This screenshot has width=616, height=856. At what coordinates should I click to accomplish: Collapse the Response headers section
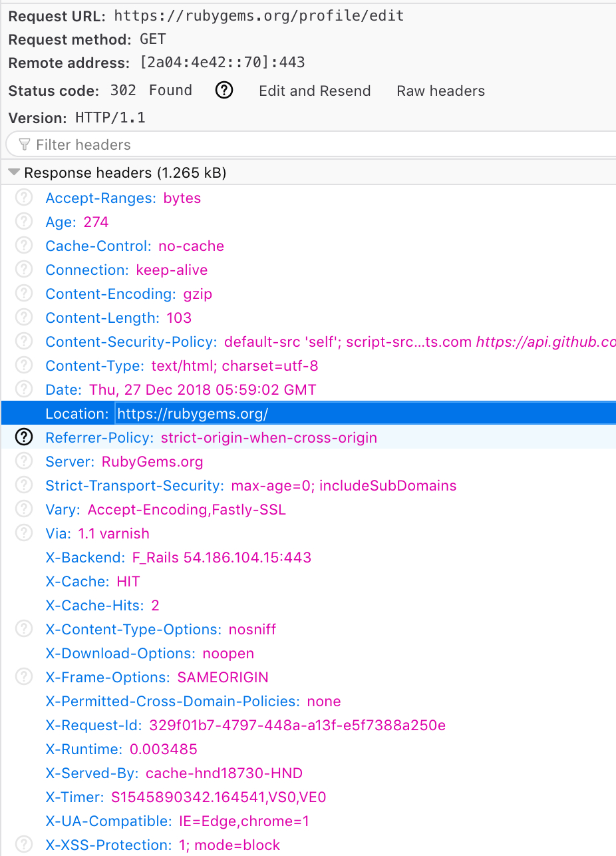(x=13, y=173)
